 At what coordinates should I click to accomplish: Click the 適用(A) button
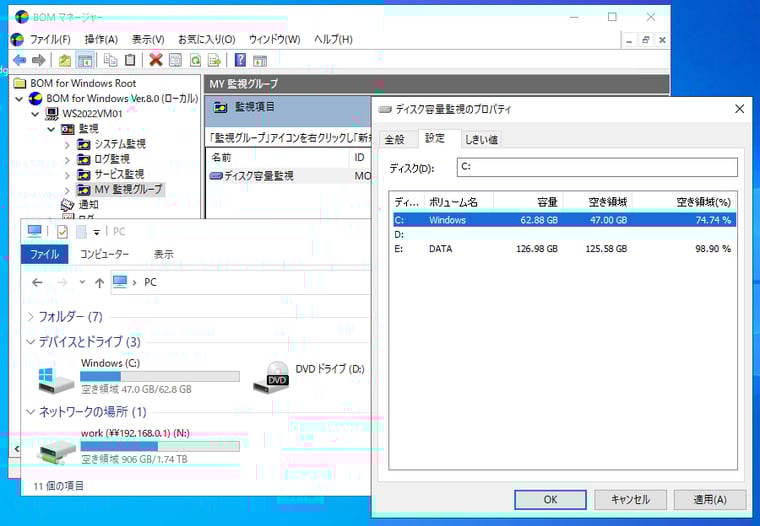click(x=710, y=499)
